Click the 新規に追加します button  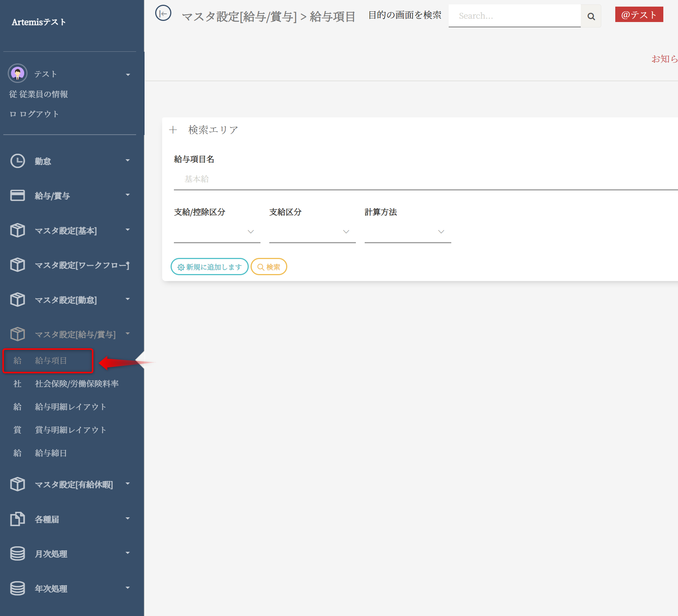209,267
